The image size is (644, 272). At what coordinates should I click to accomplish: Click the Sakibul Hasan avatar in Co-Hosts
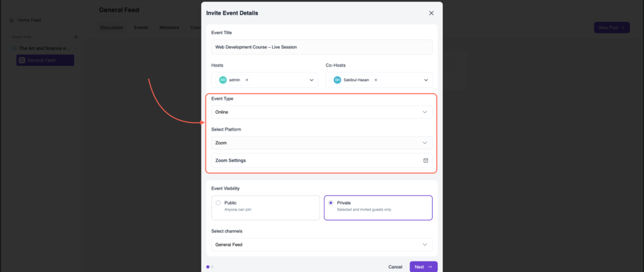click(x=337, y=80)
